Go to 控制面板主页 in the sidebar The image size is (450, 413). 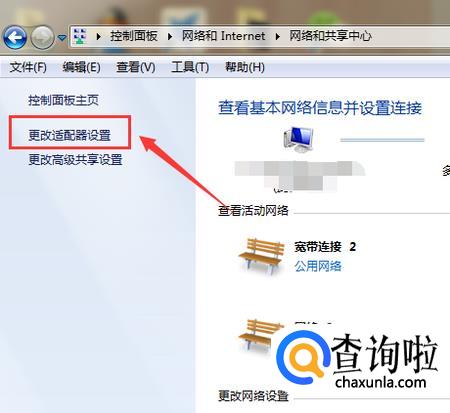click(63, 100)
